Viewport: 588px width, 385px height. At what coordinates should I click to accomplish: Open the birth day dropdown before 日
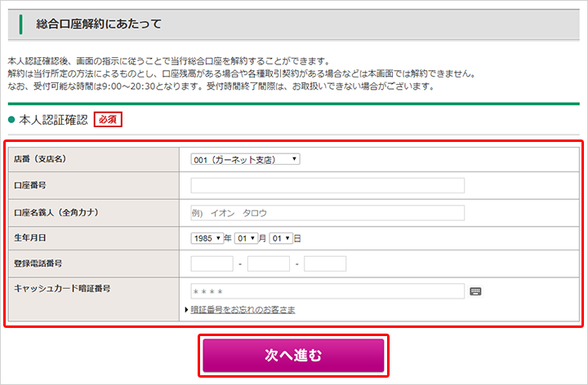point(281,238)
